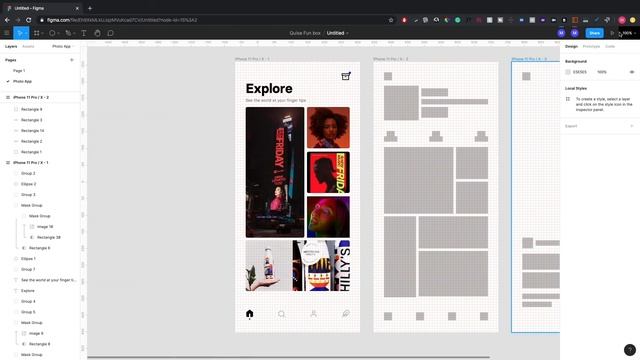Collapse the iPhone 11 Pro / X - 1 frame layer

click(8, 163)
